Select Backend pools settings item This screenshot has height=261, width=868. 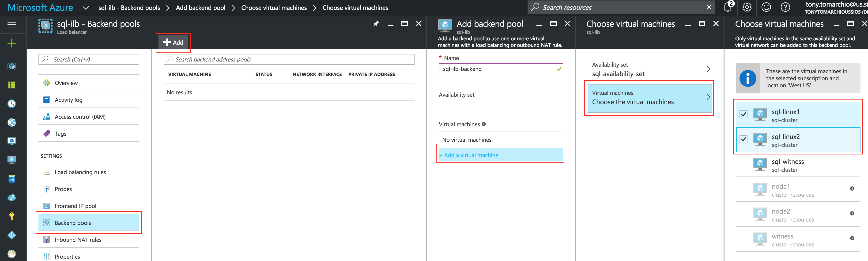[89, 223]
